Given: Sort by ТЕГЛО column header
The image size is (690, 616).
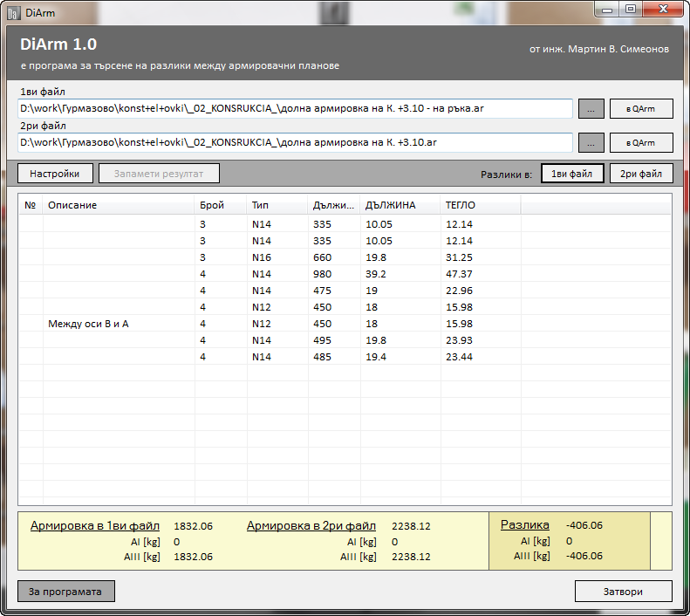Looking at the screenshot, I should (480, 205).
